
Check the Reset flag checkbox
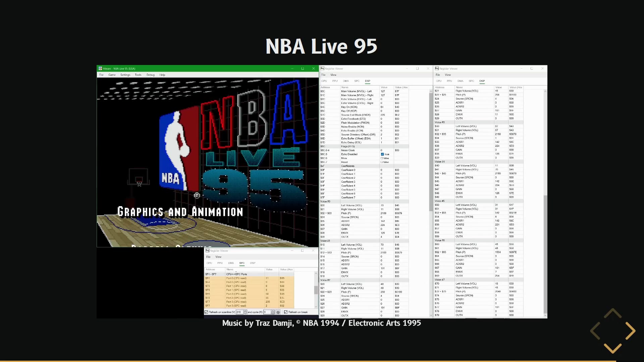[x=382, y=162]
